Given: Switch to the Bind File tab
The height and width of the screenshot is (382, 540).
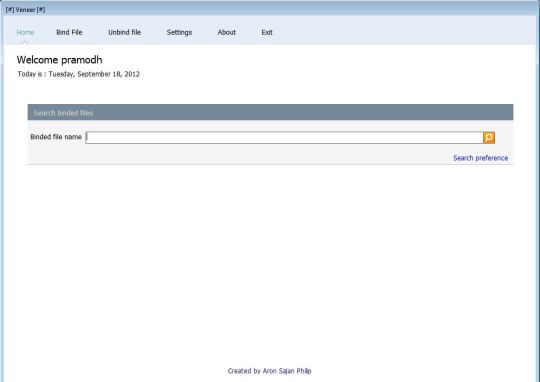Looking at the screenshot, I should point(69,32).
